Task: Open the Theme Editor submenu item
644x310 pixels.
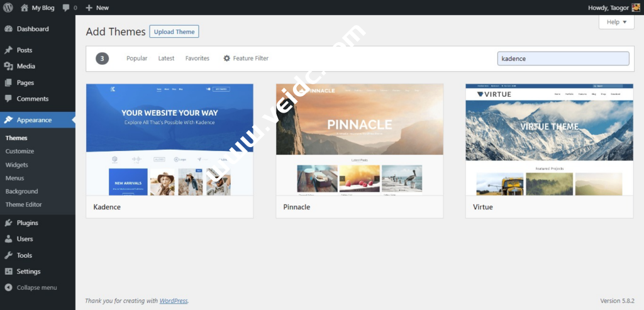Action: (24, 204)
